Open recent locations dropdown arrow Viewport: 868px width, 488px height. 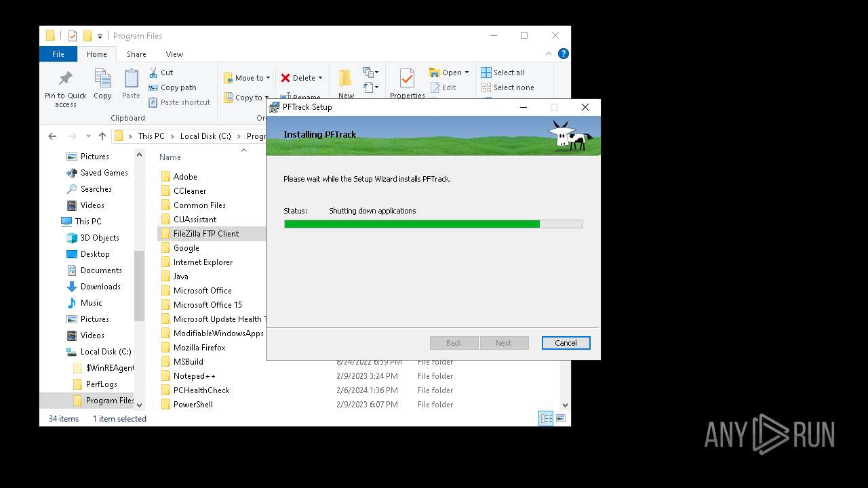click(x=88, y=136)
